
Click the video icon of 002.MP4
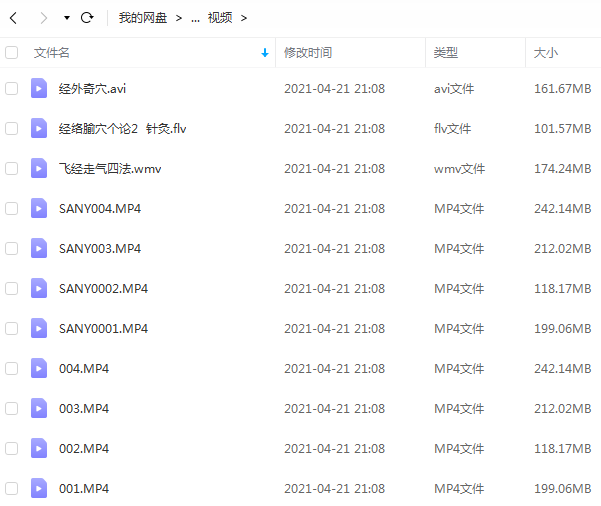(x=39, y=448)
